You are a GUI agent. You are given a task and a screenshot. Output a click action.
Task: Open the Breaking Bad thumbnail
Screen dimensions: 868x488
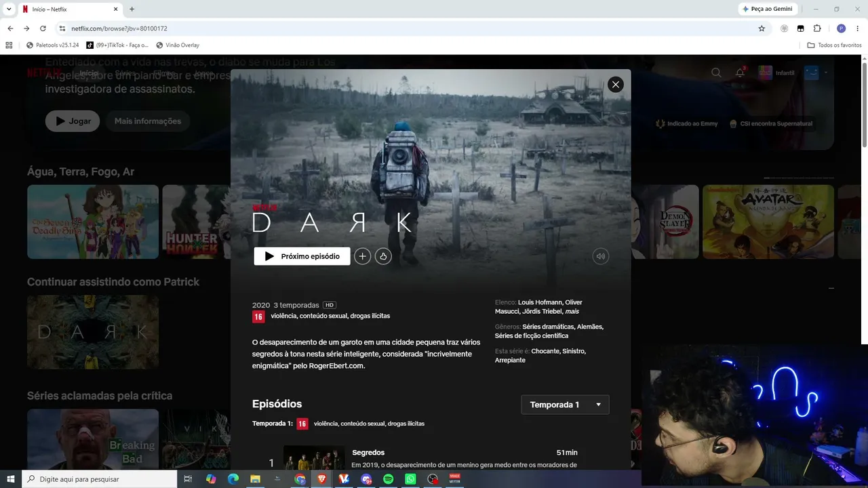coord(93,439)
